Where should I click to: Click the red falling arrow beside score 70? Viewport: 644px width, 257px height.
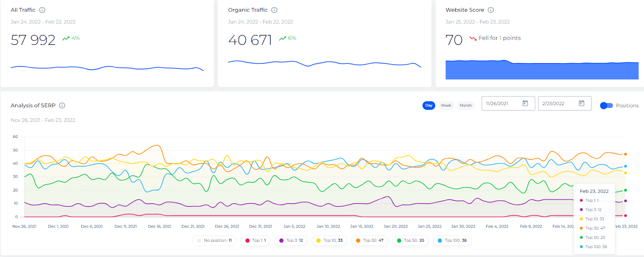tap(473, 39)
